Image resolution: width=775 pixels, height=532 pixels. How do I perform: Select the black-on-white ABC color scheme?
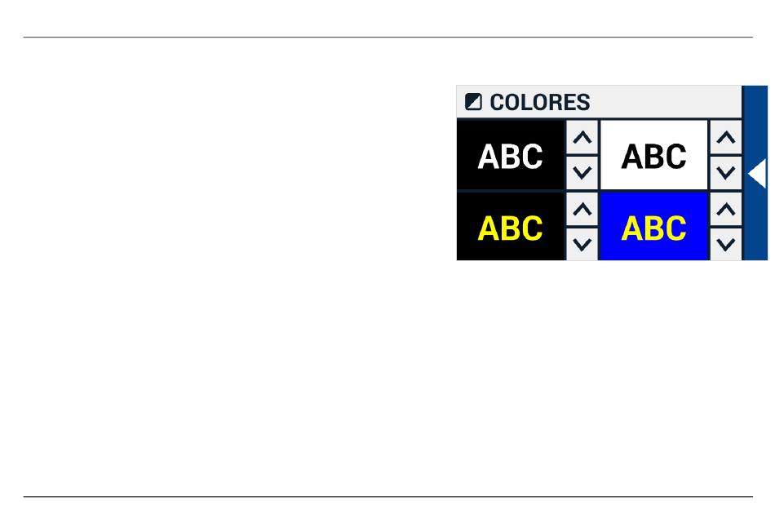(x=654, y=155)
